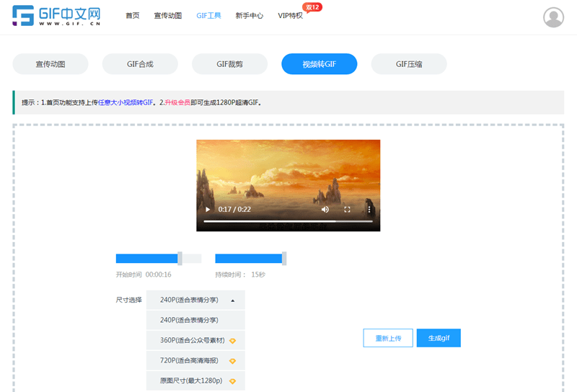Switch to the GIF裁剪 tab

pyautogui.click(x=229, y=64)
